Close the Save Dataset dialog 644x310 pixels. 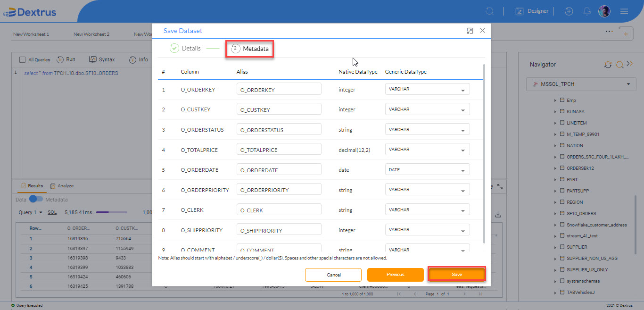point(482,31)
